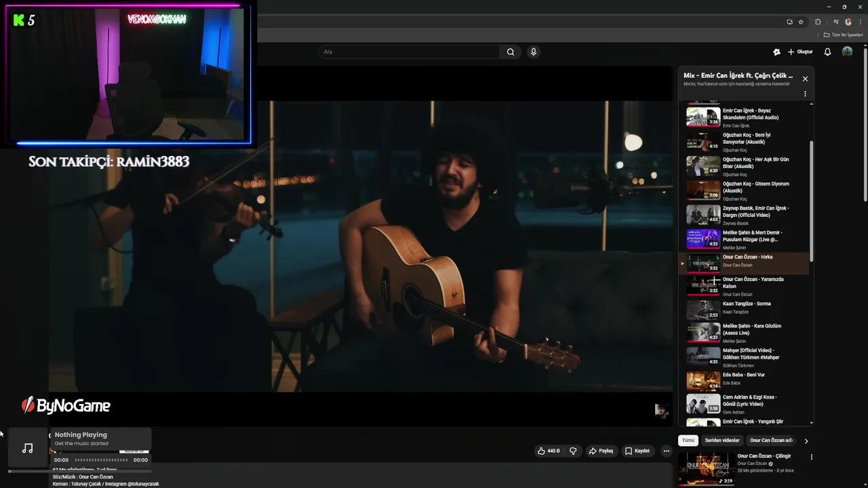This screenshot has height=488, width=868.
Task: Click the main video to pause playback
Action: click(360, 247)
